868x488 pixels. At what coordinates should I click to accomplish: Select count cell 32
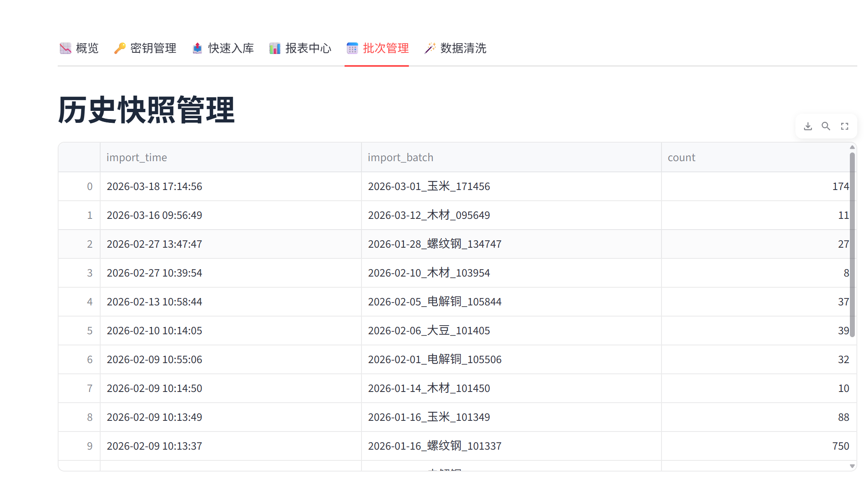(756, 359)
